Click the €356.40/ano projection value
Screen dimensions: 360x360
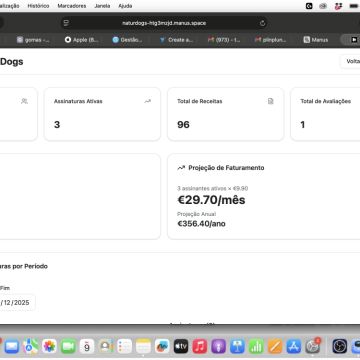[201, 224]
